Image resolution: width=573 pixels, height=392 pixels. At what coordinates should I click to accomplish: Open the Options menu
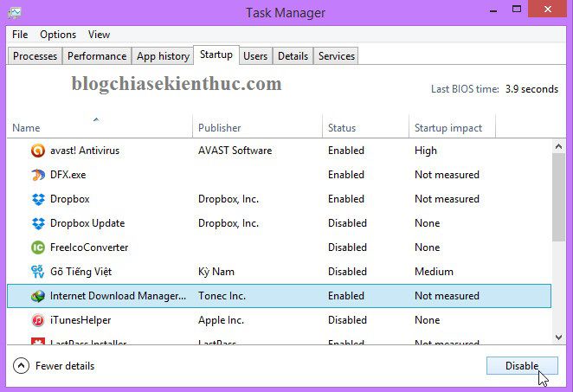click(x=58, y=35)
